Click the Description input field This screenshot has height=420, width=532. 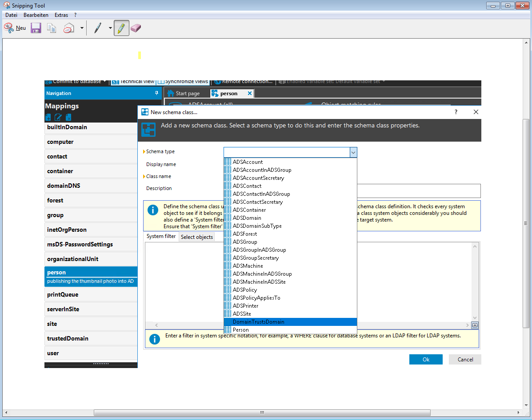click(419, 191)
